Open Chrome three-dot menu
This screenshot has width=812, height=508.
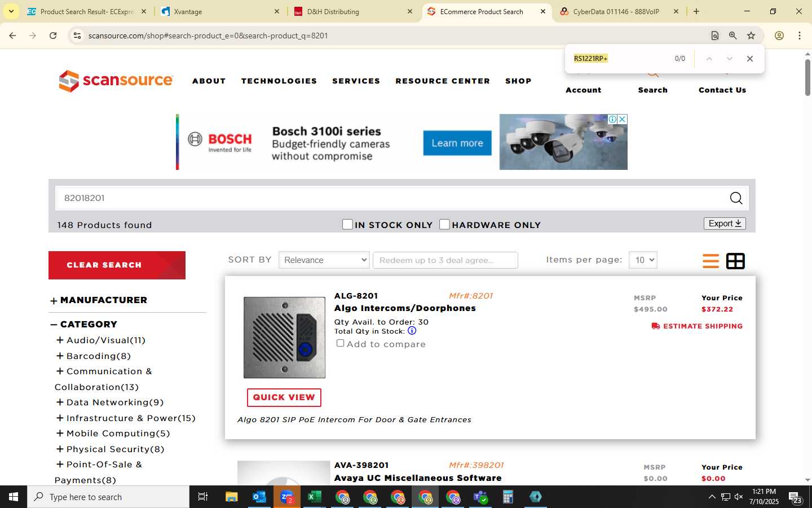[800, 36]
